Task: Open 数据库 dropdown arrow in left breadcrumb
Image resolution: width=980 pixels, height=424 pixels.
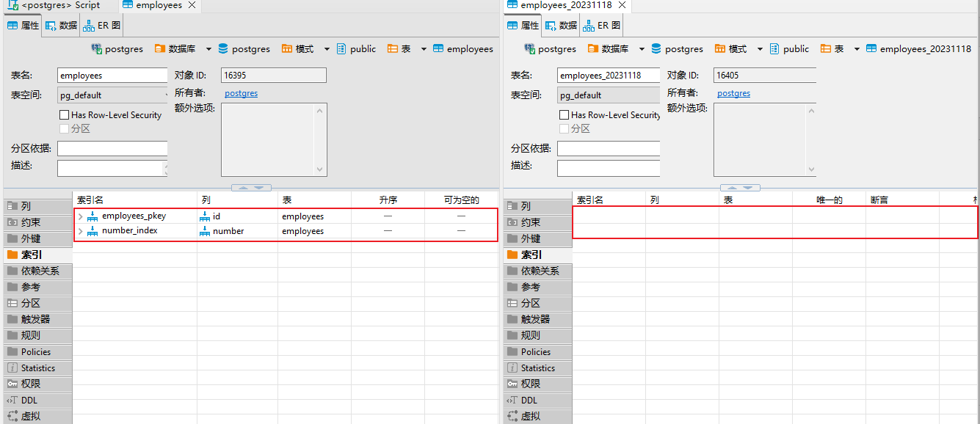Action: (208, 49)
